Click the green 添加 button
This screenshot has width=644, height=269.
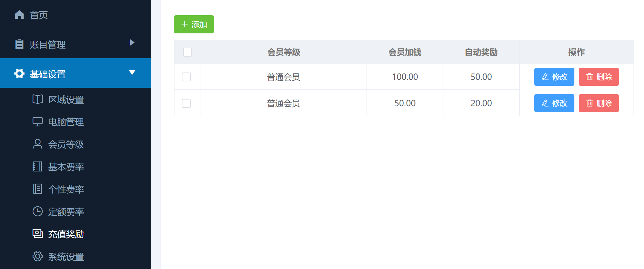194,24
